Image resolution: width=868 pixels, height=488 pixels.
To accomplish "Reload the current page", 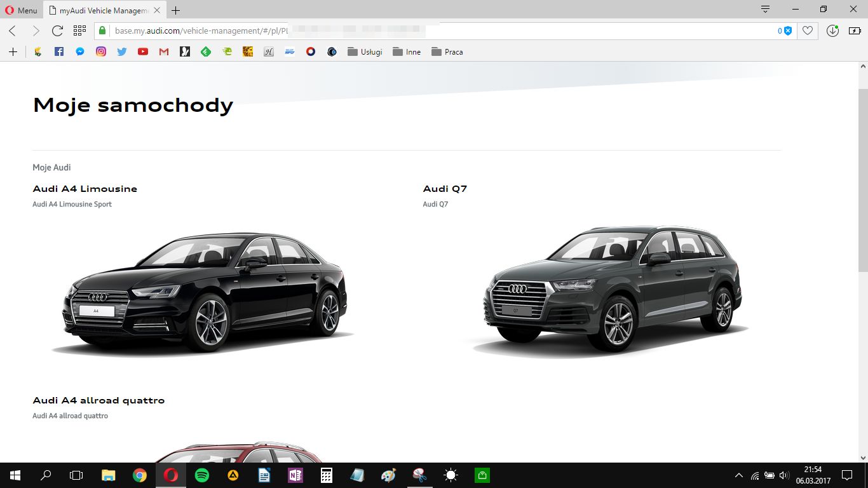I will [57, 30].
